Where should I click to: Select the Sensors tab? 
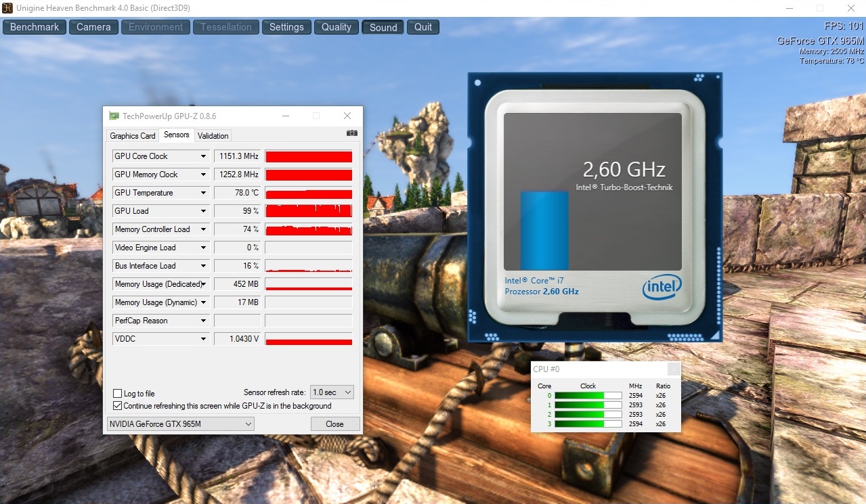click(x=177, y=135)
